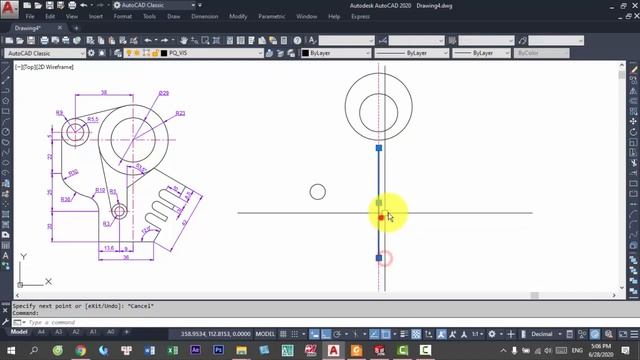640x360 pixels.
Task: Activate the Zoom Window tool
Action: (x=205, y=40)
